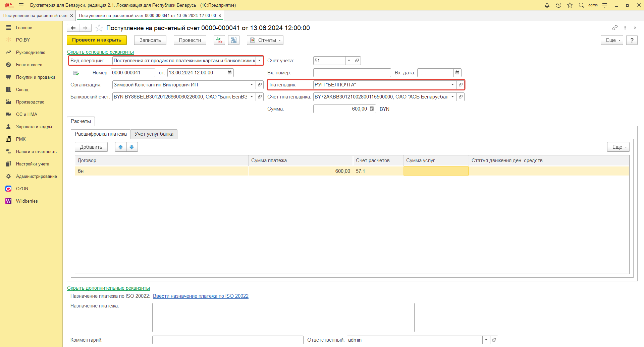644x347 pixels.
Task: Open table Еще menu above rows
Action: point(618,147)
